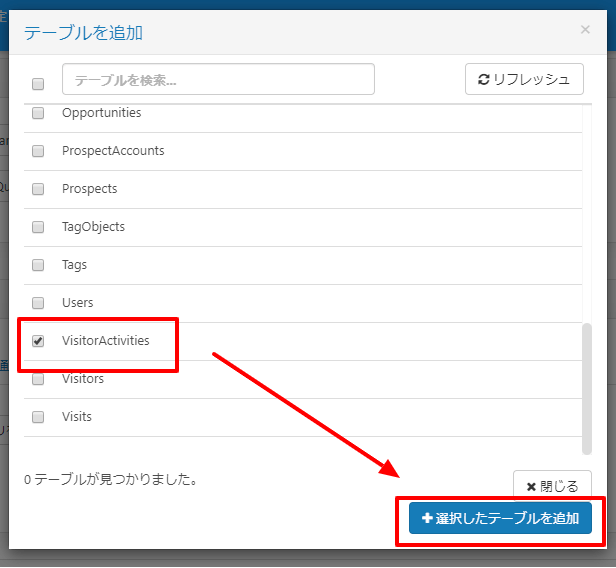Check the Tags checkbox

(38, 265)
